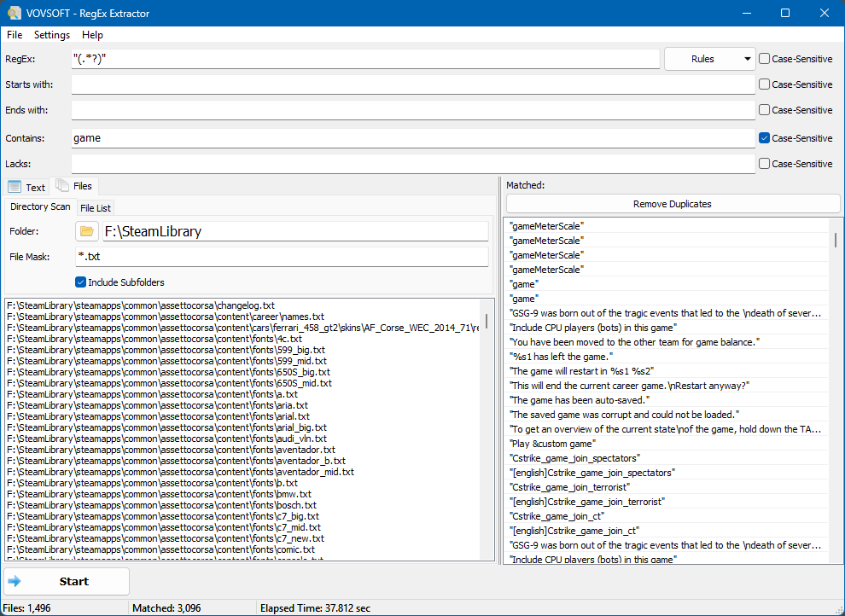The image size is (845, 616).
Task: Select match "The game has been auto-saved."
Action: point(580,400)
